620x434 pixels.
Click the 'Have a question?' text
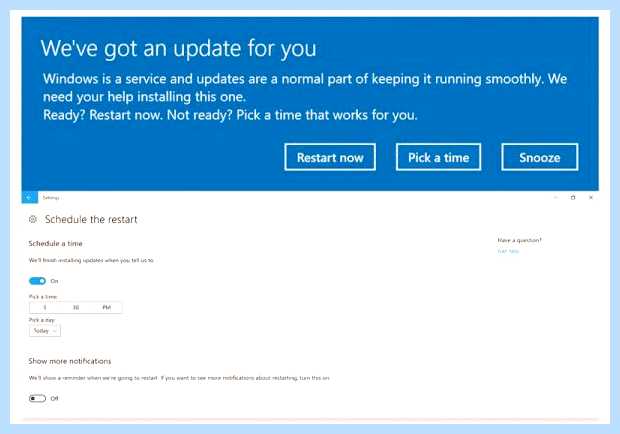pyautogui.click(x=519, y=240)
